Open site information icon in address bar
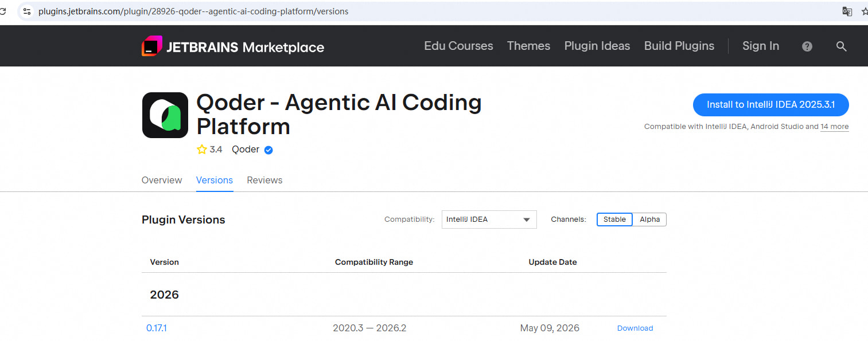868x341 pixels. (x=26, y=11)
